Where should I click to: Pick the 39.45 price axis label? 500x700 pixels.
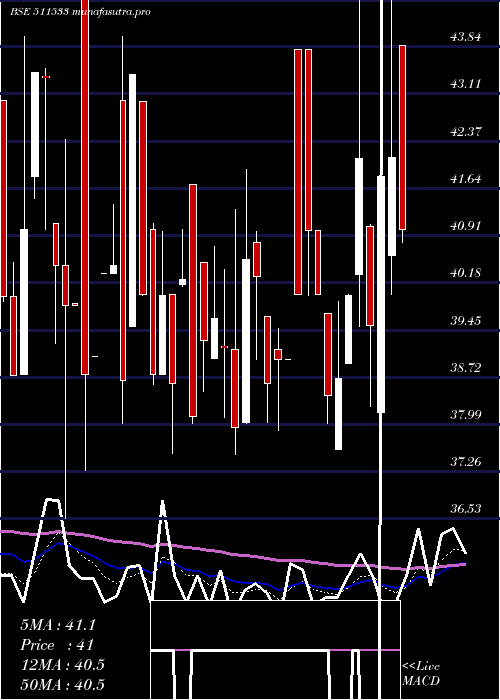point(466,321)
